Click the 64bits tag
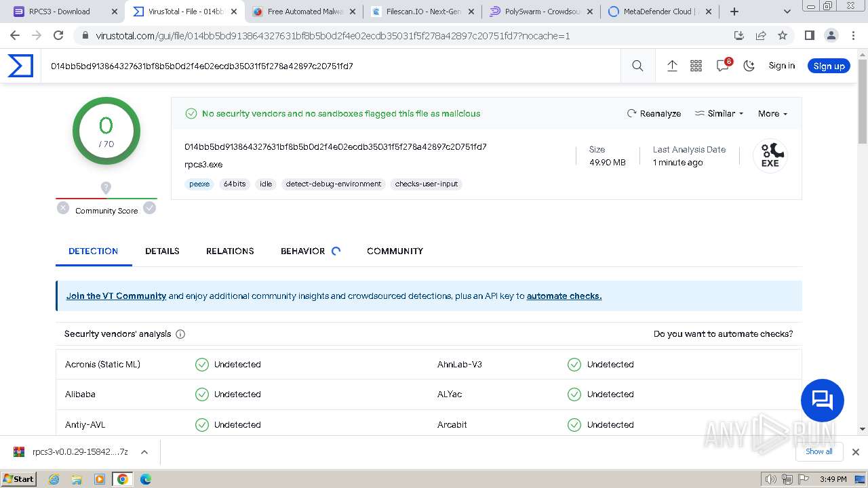This screenshot has width=868, height=488. click(x=235, y=184)
